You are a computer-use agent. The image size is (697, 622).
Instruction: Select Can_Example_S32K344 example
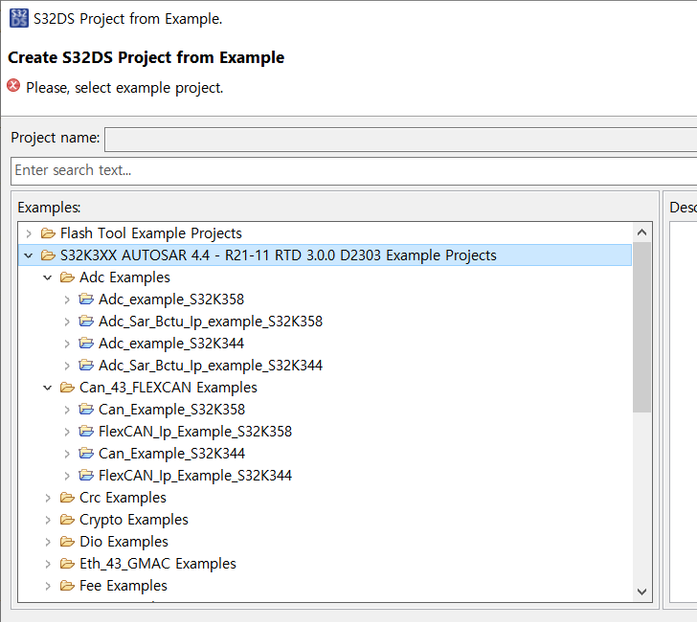click(x=172, y=453)
